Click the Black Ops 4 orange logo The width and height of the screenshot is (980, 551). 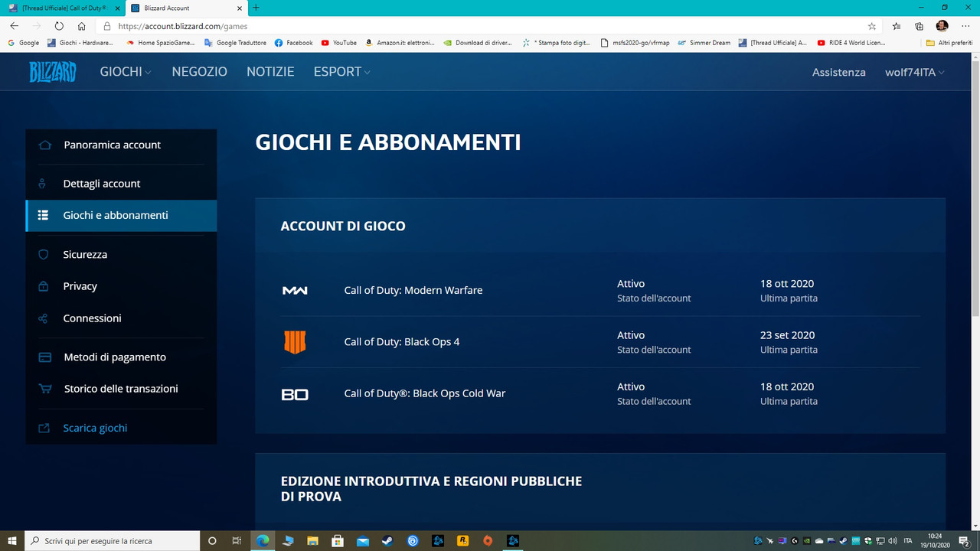point(295,342)
